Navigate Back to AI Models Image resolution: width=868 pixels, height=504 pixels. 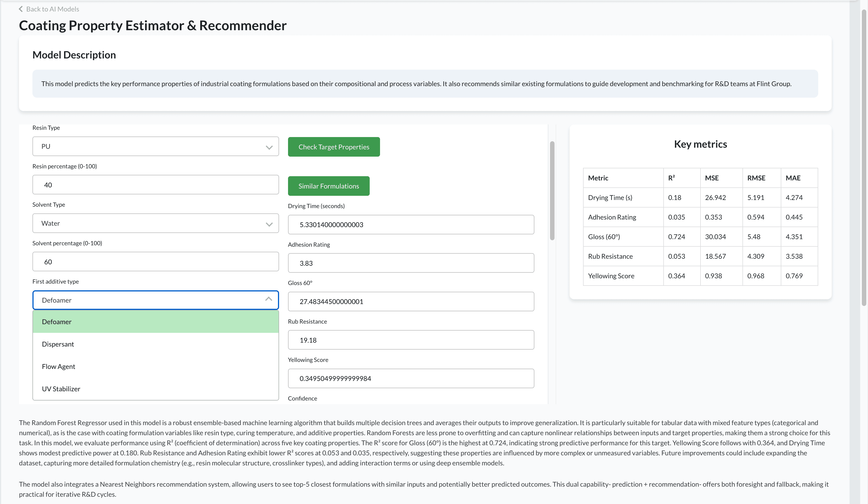click(x=52, y=9)
